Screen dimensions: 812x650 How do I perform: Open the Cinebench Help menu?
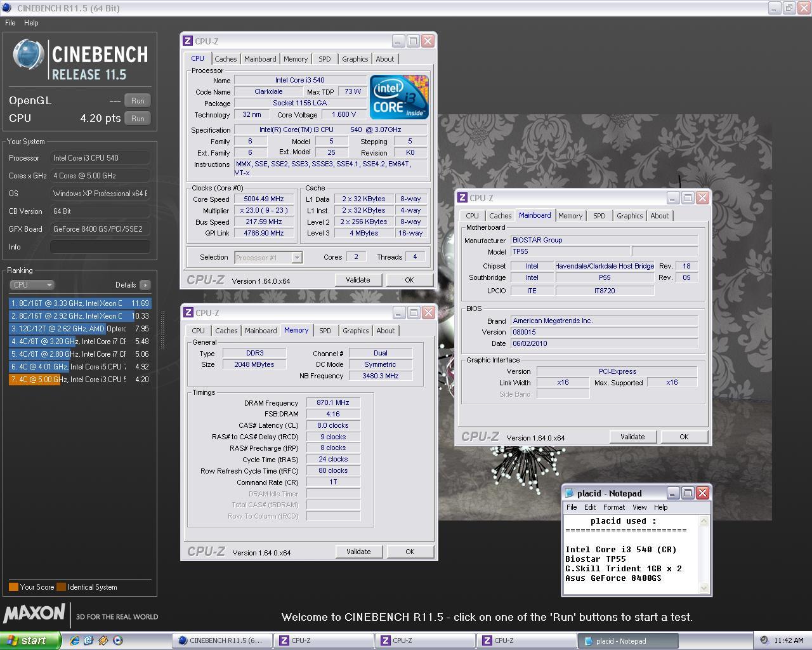(31, 22)
